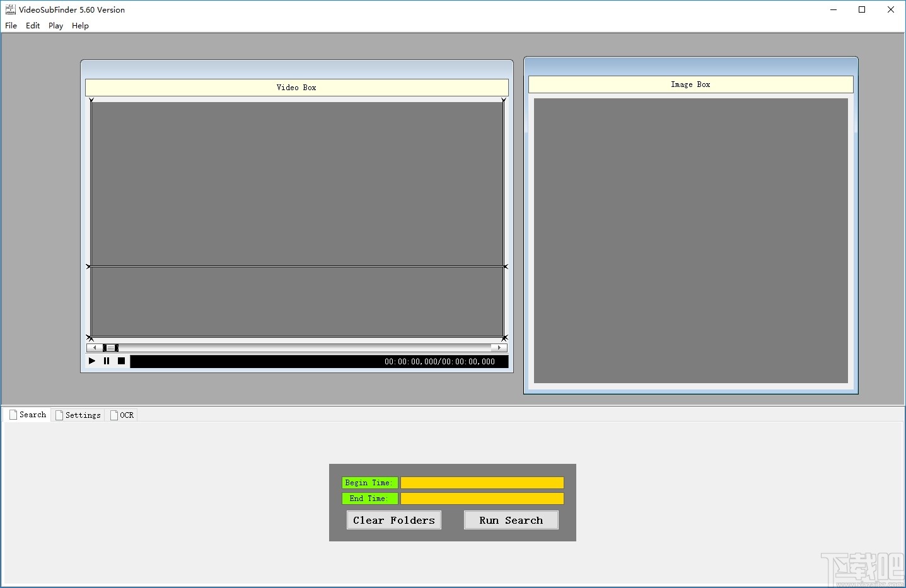
Task: Minimize the VideoSubFinder window
Action: coord(833,9)
